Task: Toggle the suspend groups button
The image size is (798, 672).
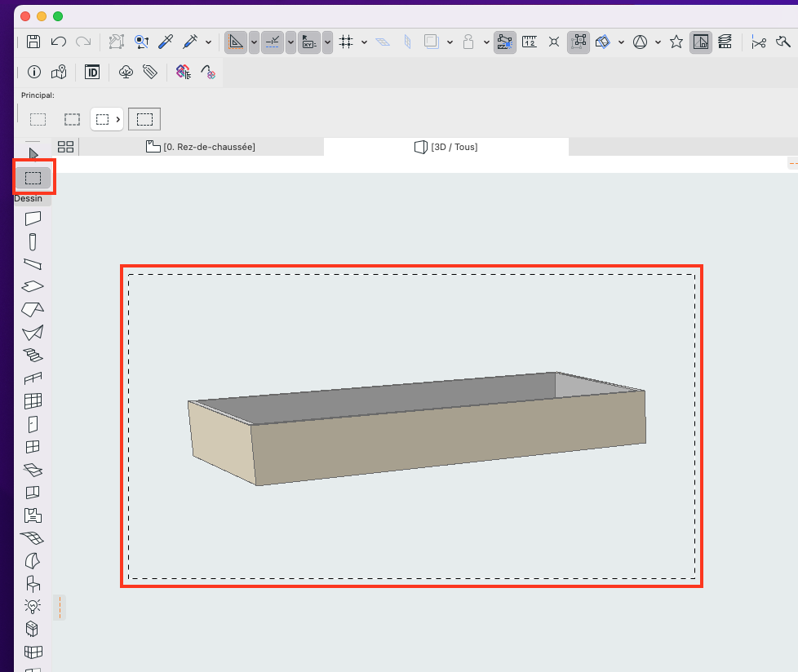Action: [x=579, y=42]
